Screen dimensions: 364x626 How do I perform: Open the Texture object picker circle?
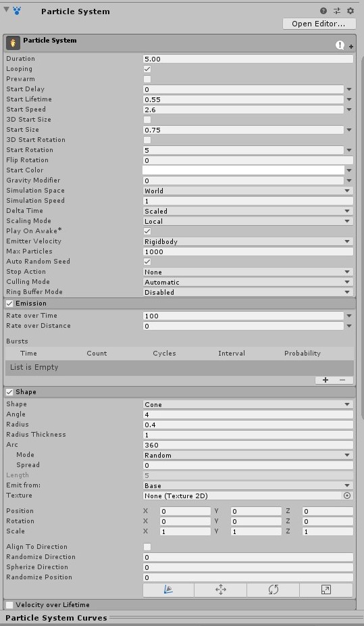click(x=347, y=496)
